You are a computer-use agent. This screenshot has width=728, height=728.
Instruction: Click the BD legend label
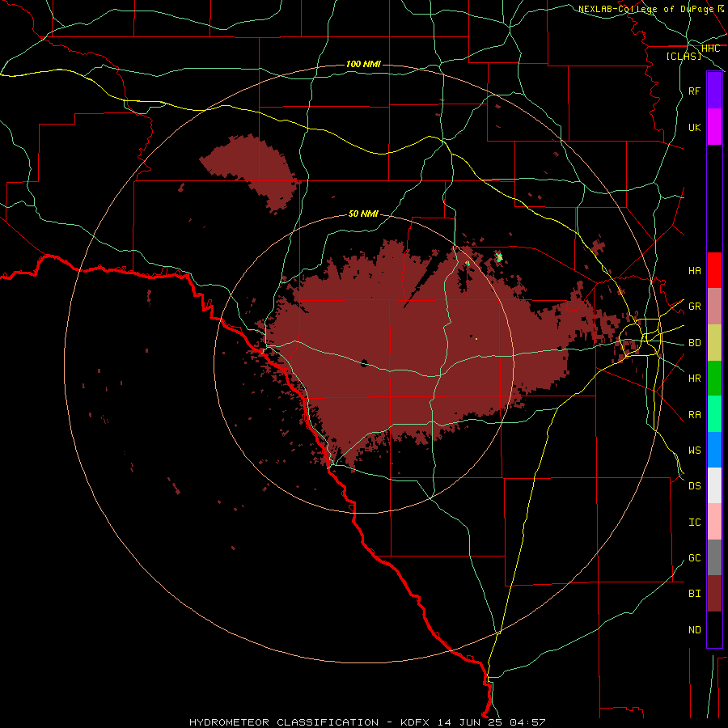pyautogui.click(x=695, y=343)
